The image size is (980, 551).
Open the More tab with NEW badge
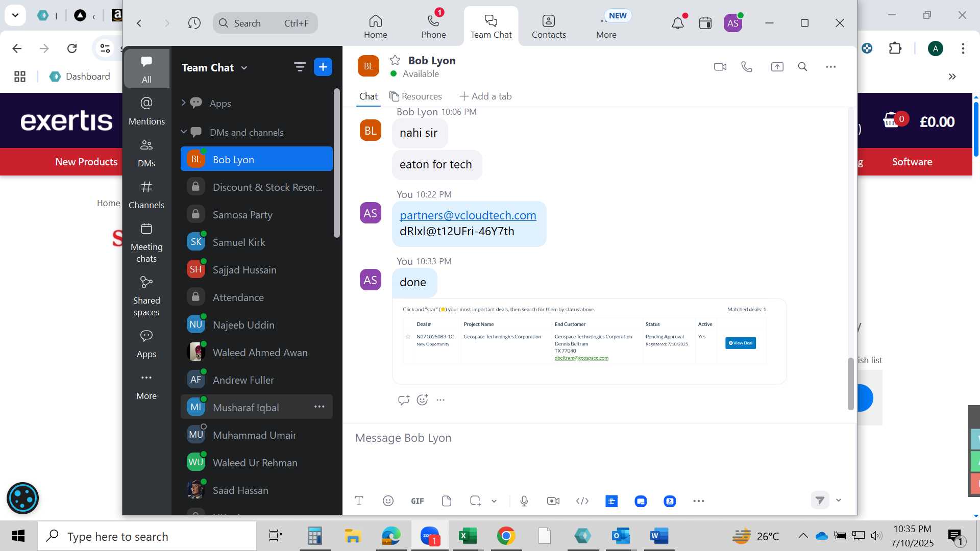pyautogui.click(x=606, y=27)
